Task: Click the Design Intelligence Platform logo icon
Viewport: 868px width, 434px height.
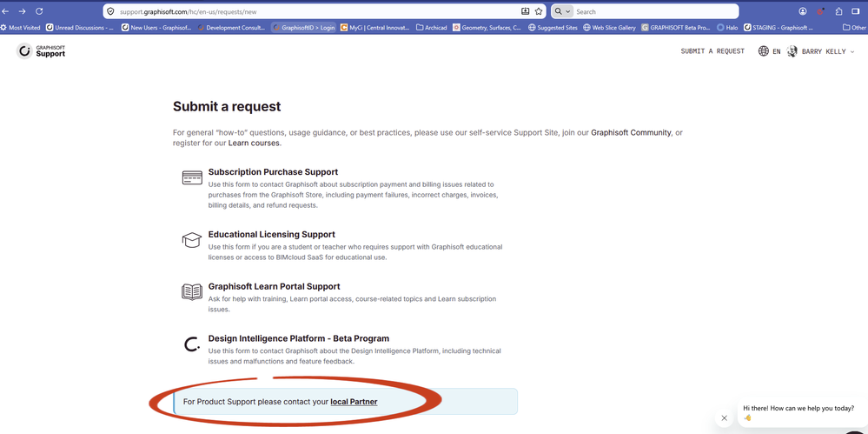Action: click(x=191, y=344)
